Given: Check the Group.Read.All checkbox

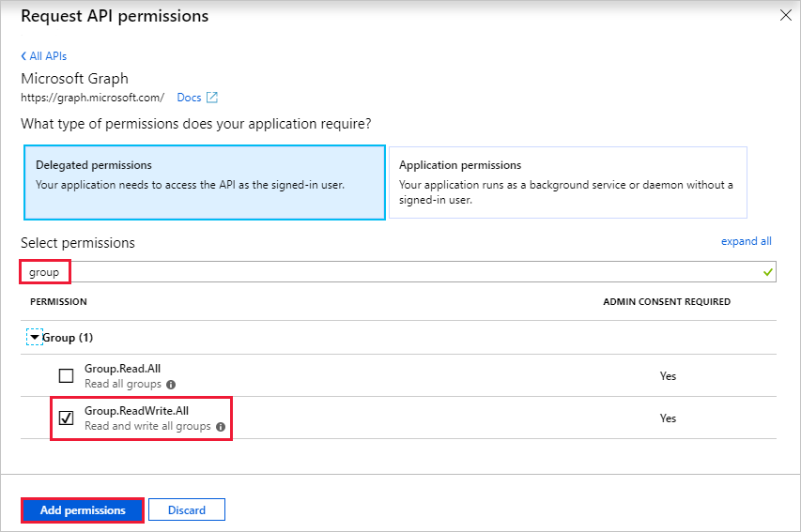Looking at the screenshot, I should (x=66, y=375).
